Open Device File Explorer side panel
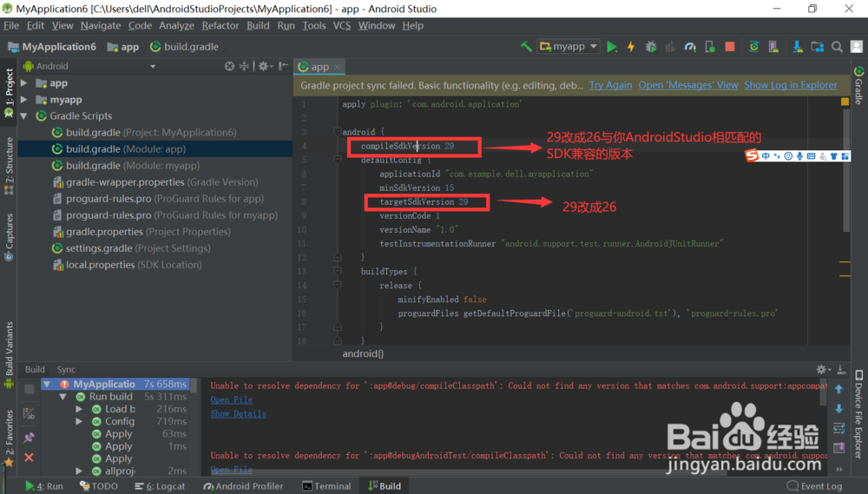This screenshot has height=494, width=868. click(x=858, y=414)
